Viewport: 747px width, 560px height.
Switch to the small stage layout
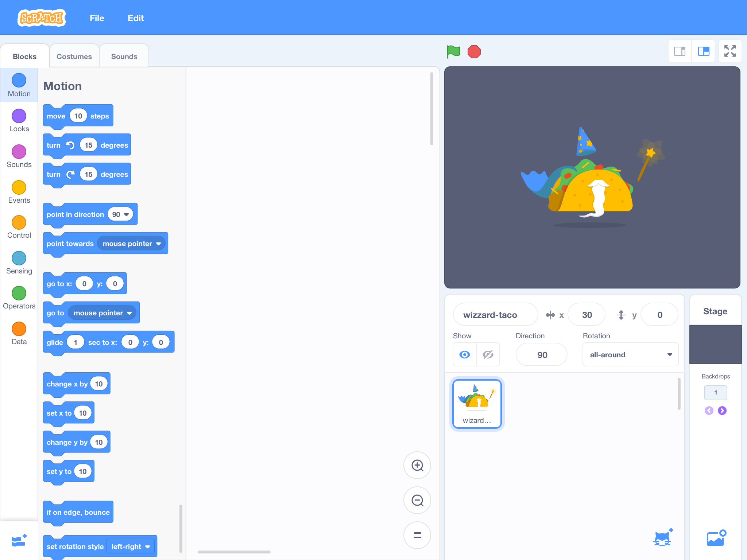point(680,51)
